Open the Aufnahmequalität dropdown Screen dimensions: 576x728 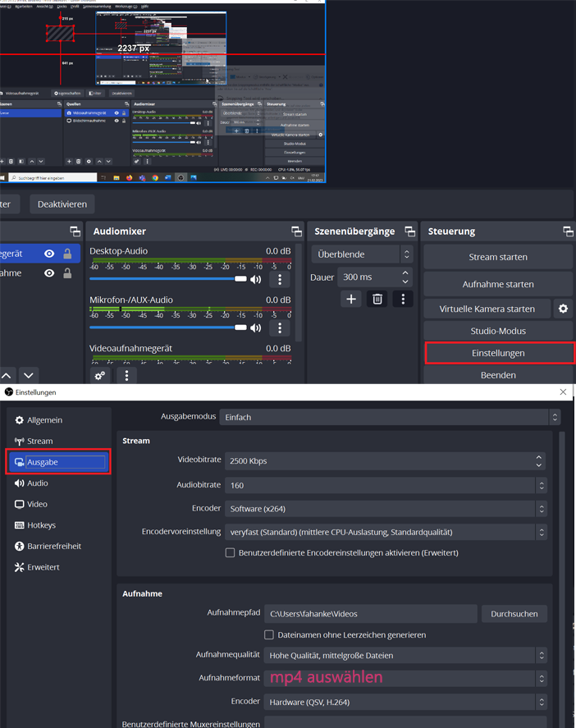coord(405,655)
